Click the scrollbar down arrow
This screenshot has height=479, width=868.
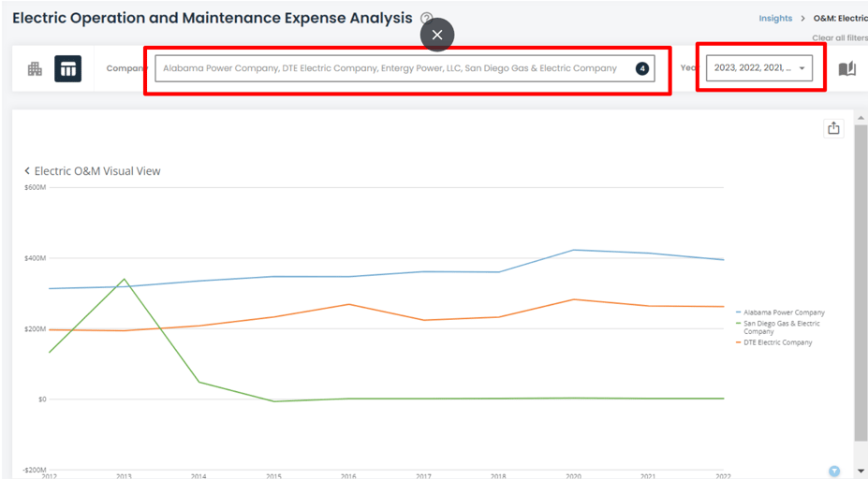coord(861,472)
